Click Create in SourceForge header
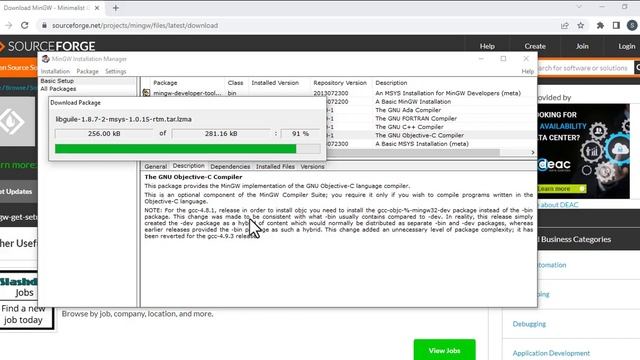Screen dimensions: 640x360 pyautogui.click(x=535, y=46)
